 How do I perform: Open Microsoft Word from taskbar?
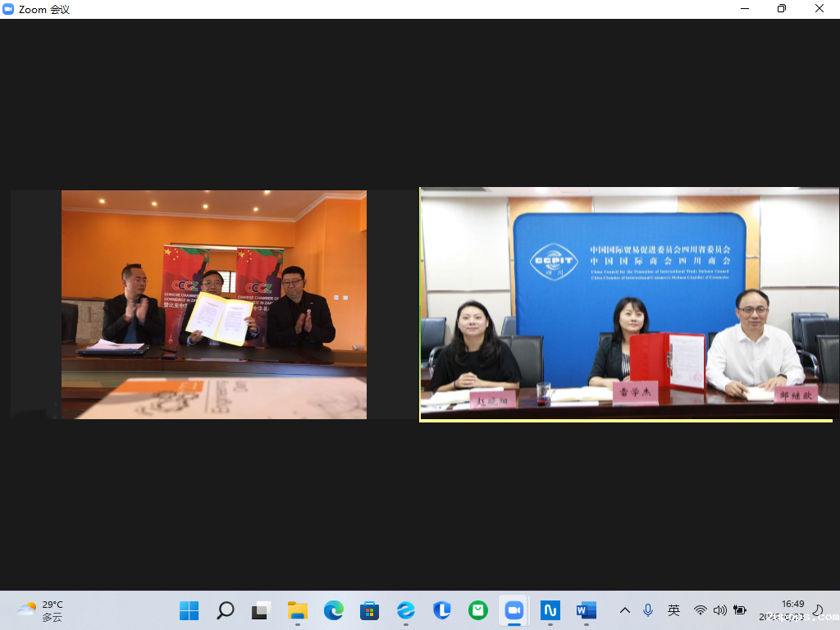tap(586, 610)
